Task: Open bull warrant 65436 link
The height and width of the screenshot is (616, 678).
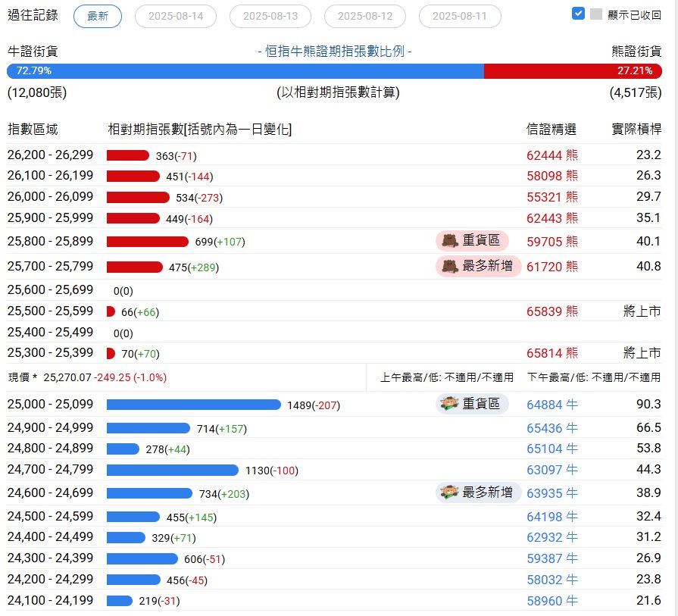Action: pyautogui.click(x=552, y=428)
